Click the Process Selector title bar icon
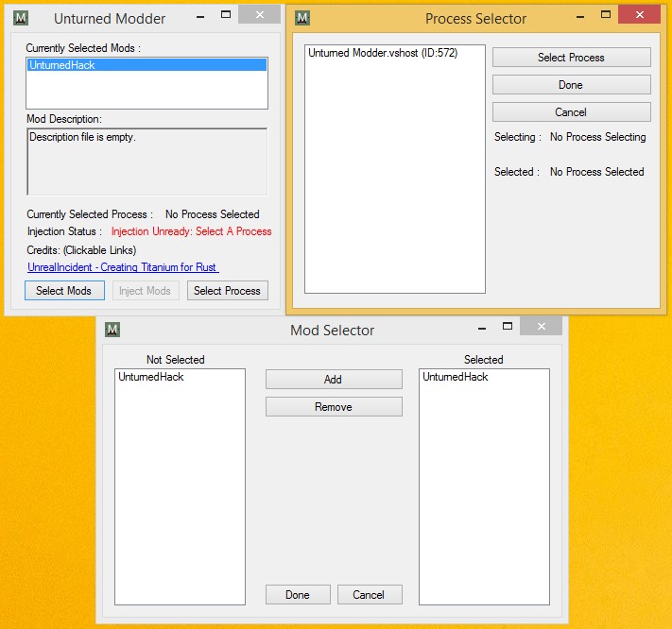The height and width of the screenshot is (629, 672). pos(302,18)
